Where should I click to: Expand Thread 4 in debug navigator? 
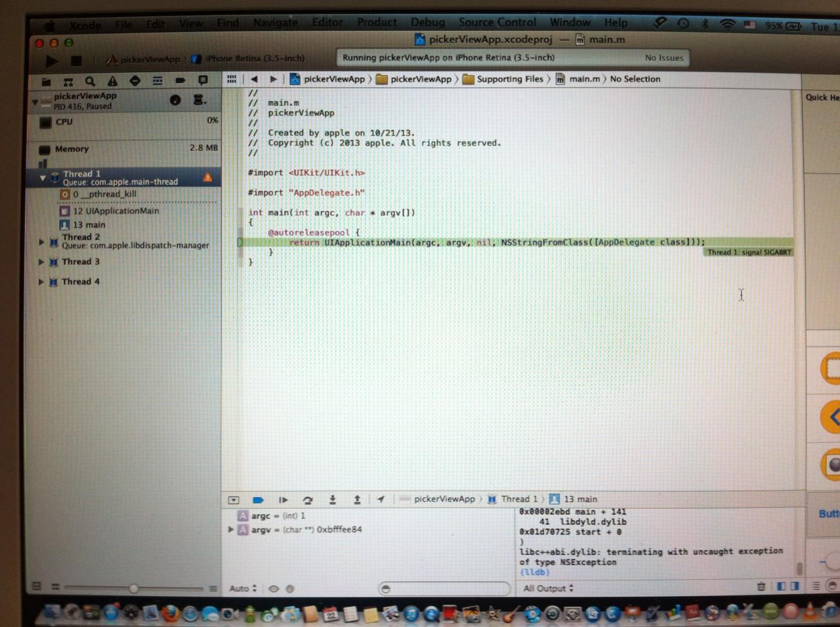coord(41,282)
